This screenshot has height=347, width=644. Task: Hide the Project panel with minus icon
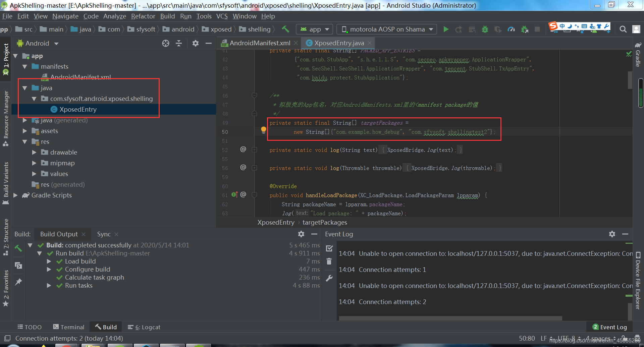click(209, 43)
